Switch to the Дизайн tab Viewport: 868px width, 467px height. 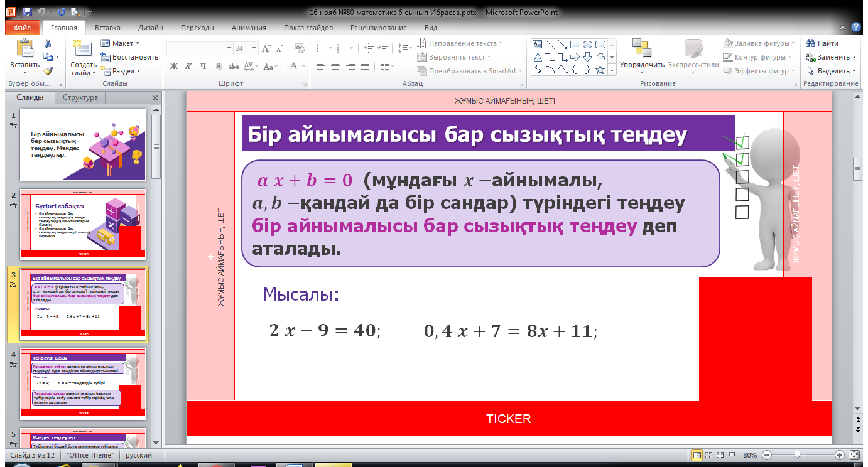click(151, 28)
